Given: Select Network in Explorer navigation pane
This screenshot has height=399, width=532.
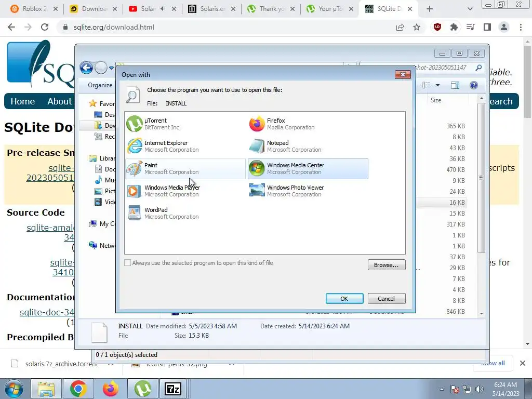Looking at the screenshot, I should [x=102, y=245].
